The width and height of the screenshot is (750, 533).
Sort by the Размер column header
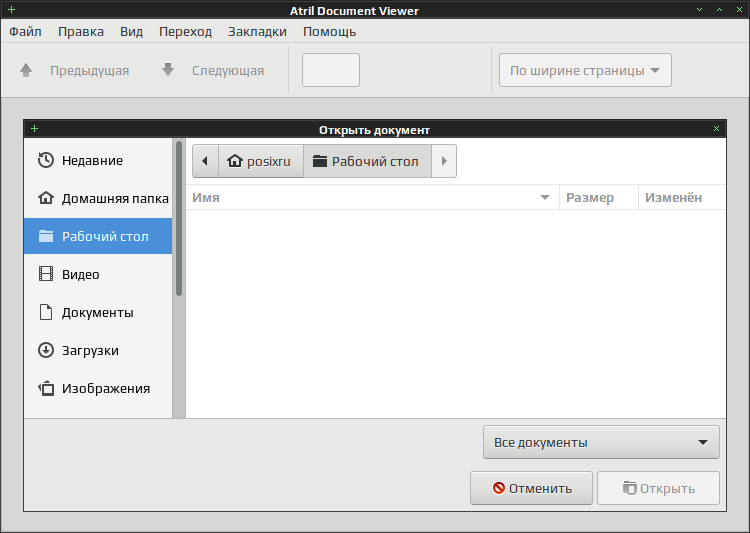[x=599, y=197]
